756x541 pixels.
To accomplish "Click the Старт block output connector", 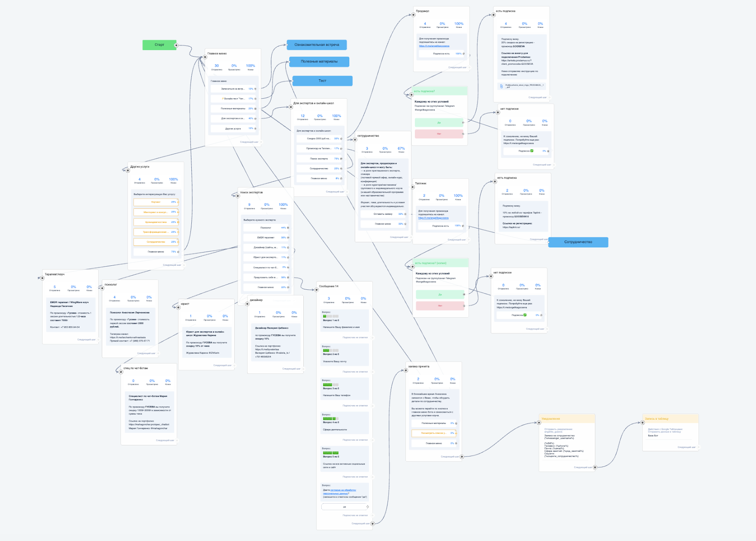I will coord(176,45).
